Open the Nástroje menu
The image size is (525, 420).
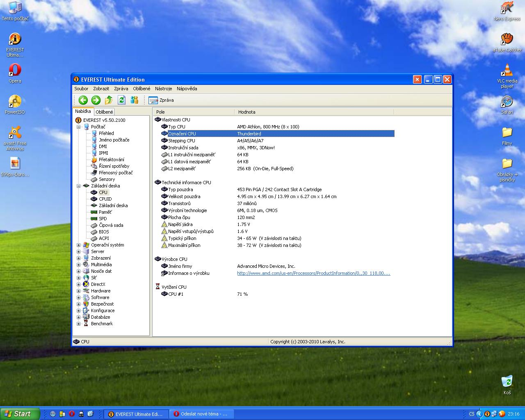(x=164, y=89)
